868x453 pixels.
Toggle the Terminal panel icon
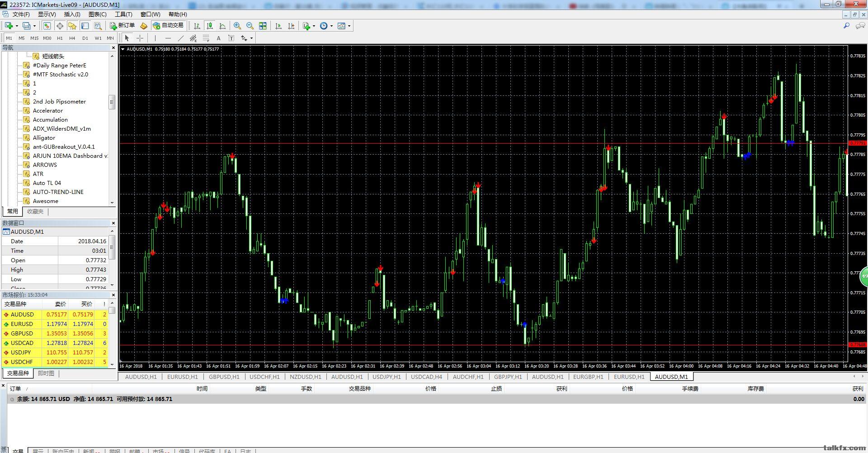[x=85, y=26]
